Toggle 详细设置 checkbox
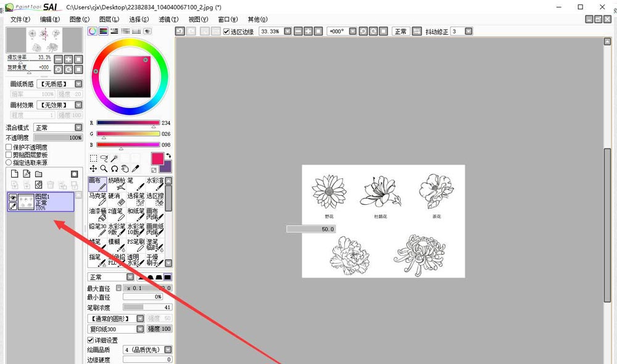 [91, 340]
